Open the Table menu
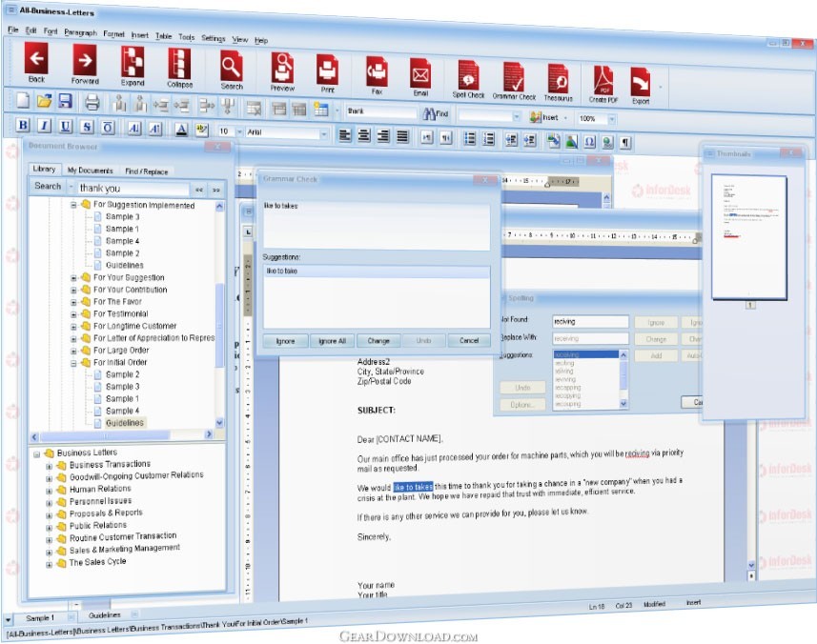817x644 pixels. click(x=164, y=36)
